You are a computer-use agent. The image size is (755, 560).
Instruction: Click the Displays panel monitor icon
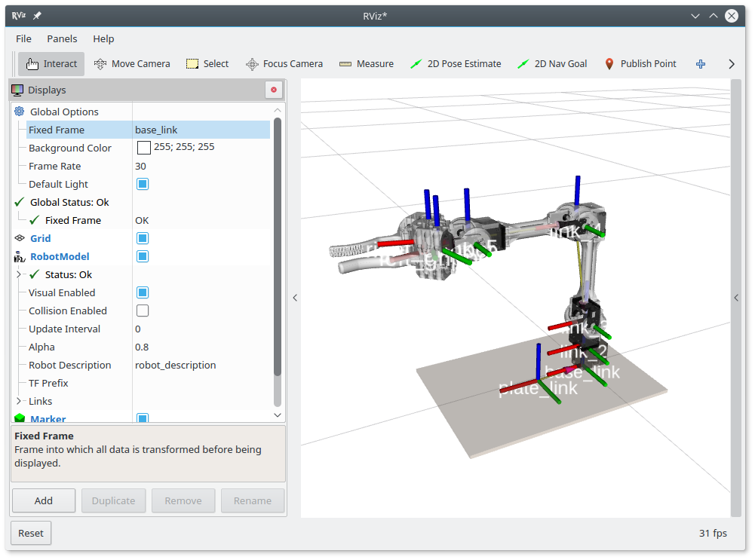(x=17, y=90)
